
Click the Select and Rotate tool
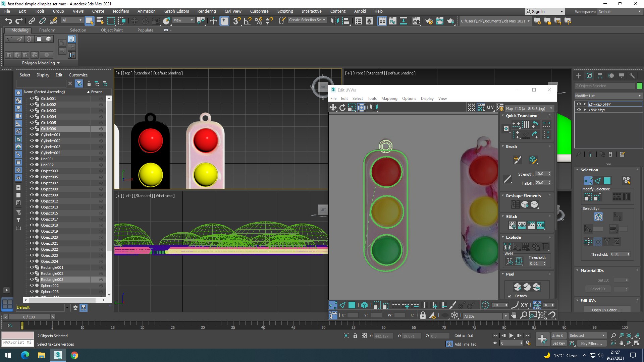tap(145, 21)
